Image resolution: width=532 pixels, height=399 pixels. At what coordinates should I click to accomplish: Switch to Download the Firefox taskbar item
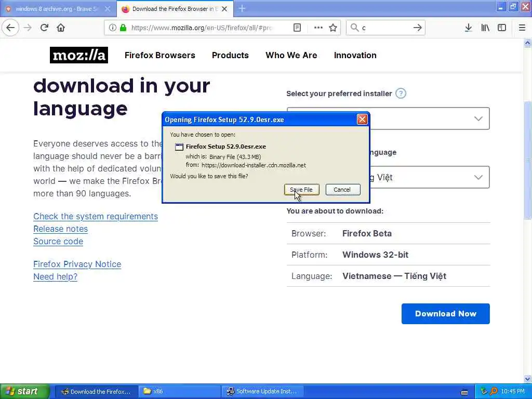pos(96,392)
